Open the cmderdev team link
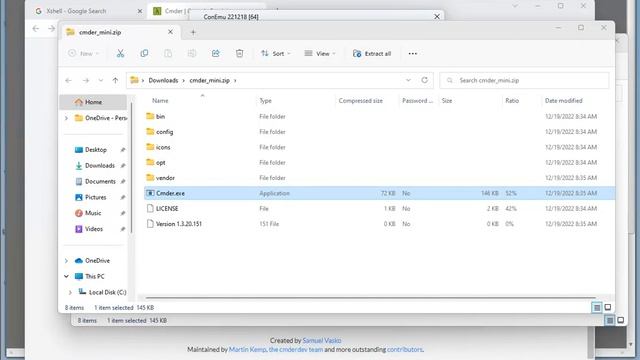This screenshot has height=360, width=640. tap(296, 349)
